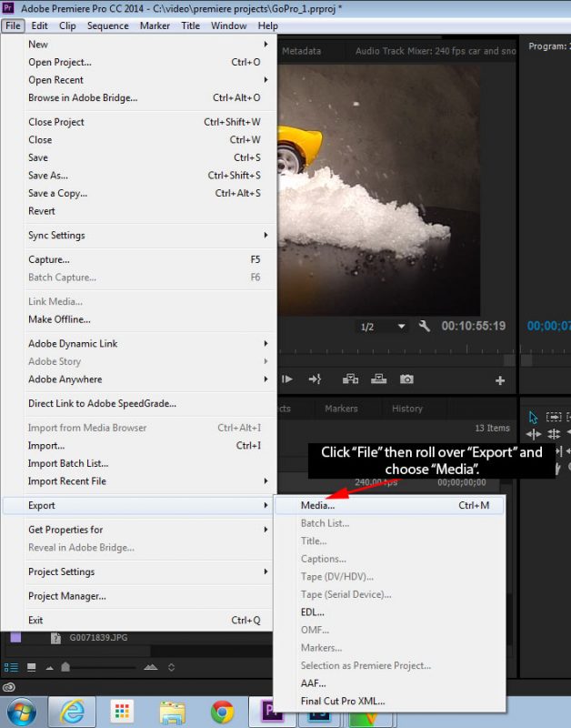Switch to the History tab
This screenshot has height=728, width=571.
tap(406, 409)
